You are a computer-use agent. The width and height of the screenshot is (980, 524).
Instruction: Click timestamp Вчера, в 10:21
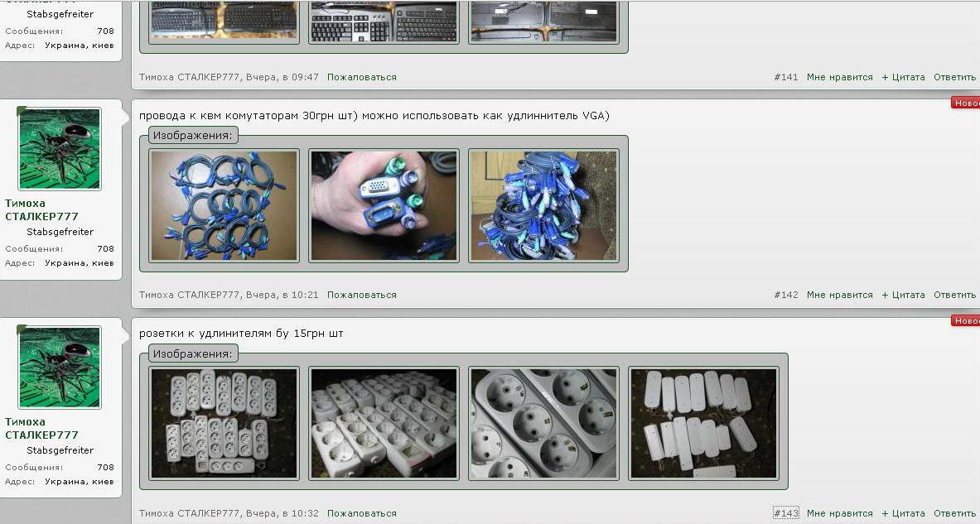282,295
